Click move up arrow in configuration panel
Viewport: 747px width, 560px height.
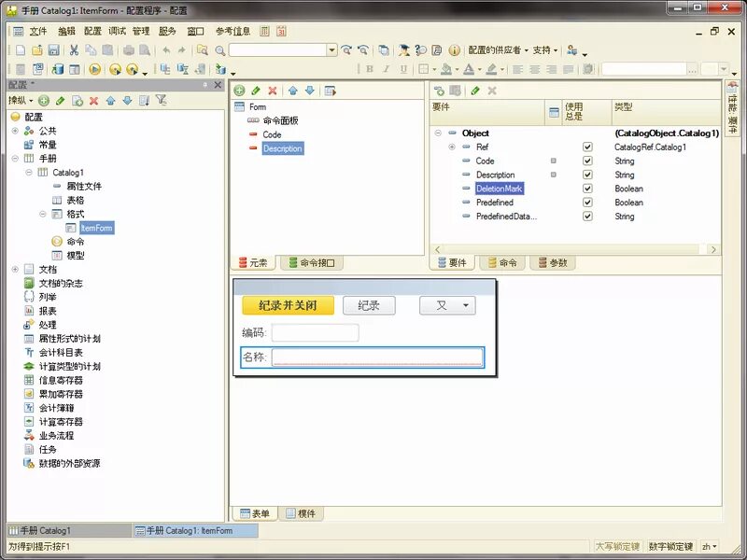(x=110, y=101)
